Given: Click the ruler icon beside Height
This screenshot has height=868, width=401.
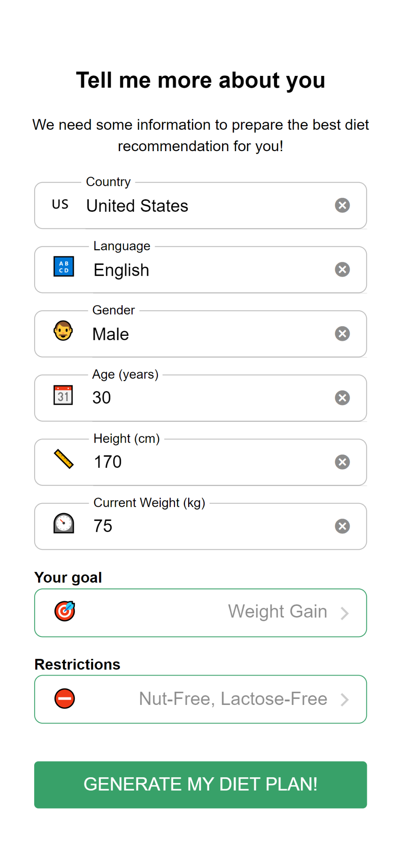Looking at the screenshot, I should click(63, 459).
